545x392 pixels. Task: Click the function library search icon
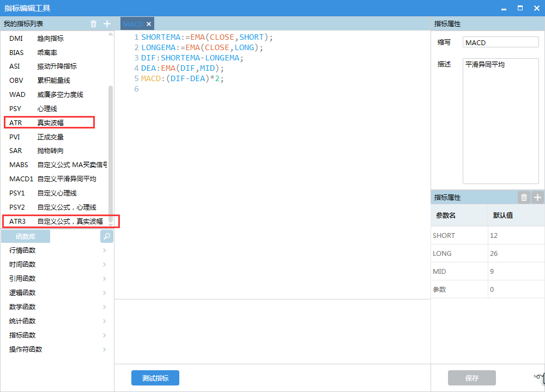pos(107,236)
